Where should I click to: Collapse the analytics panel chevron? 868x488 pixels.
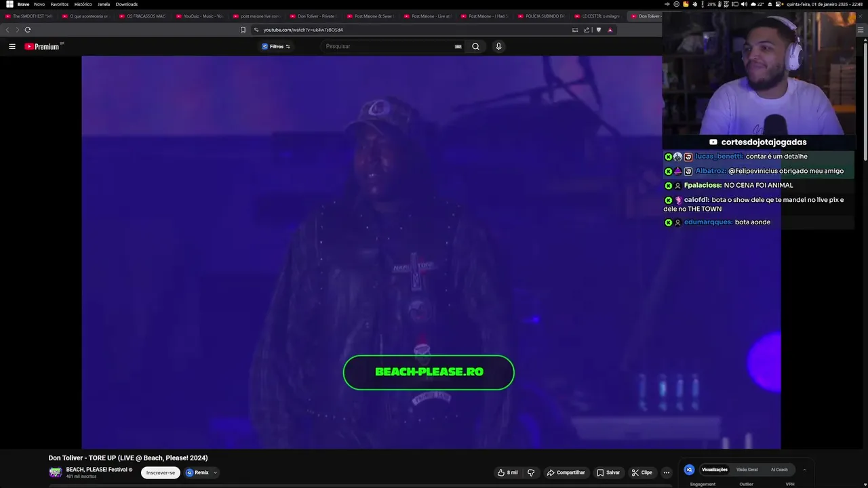[x=804, y=470]
